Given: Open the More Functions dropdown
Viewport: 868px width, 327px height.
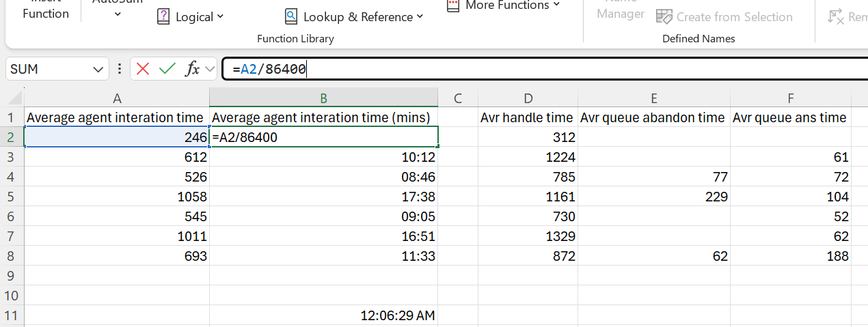Looking at the screenshot, I should [503, 5].
